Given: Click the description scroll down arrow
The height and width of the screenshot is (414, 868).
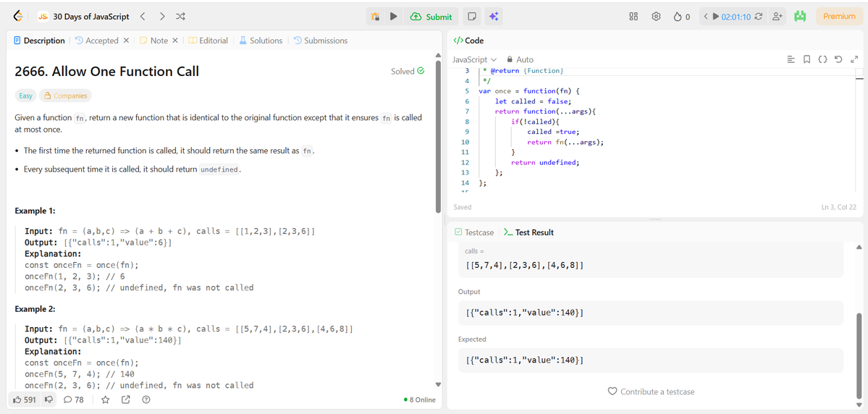Looking at the screenshot, I should click(x=439, y=384).
